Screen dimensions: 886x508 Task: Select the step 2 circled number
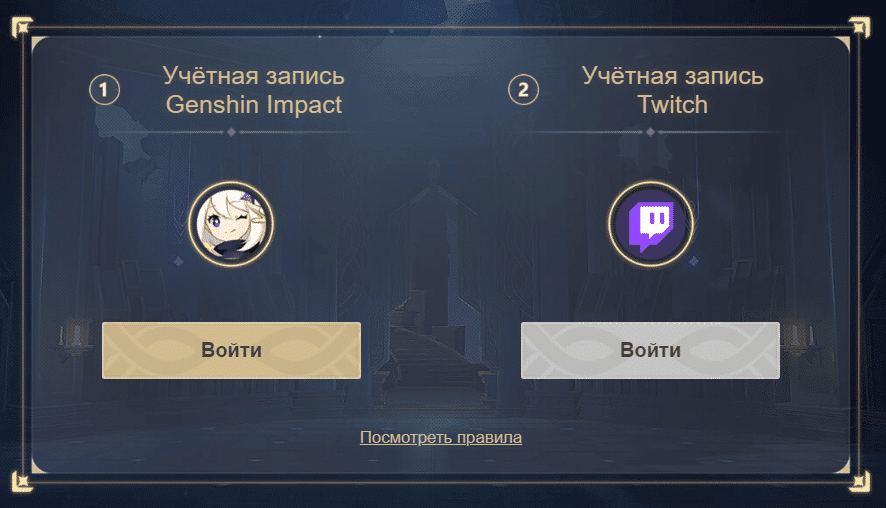[523, 90]
